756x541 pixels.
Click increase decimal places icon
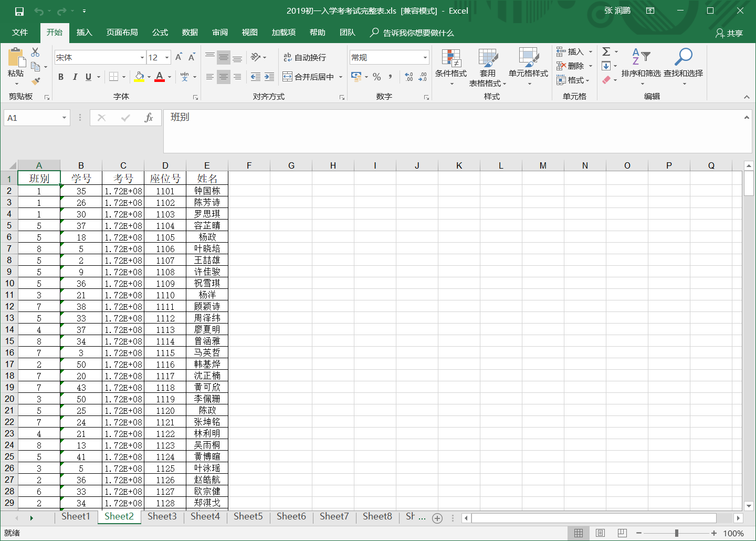pyautogui.click(x=409, y=77)
